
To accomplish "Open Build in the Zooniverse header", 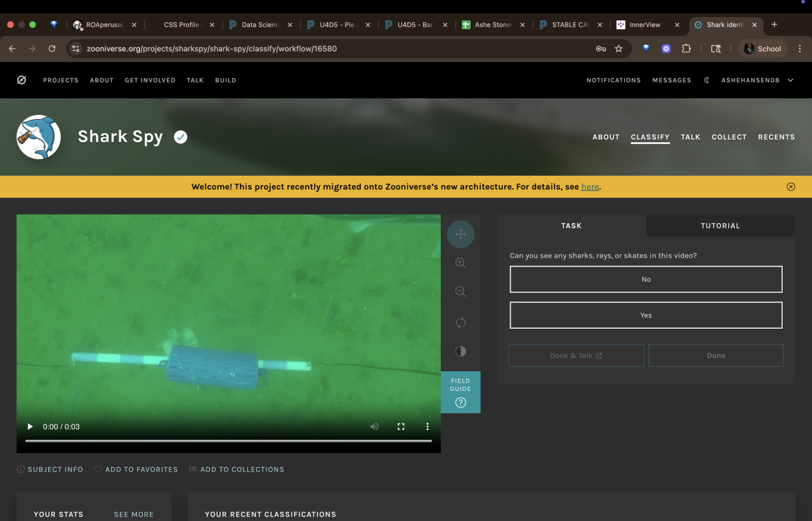I will click(x=226, y=81).
